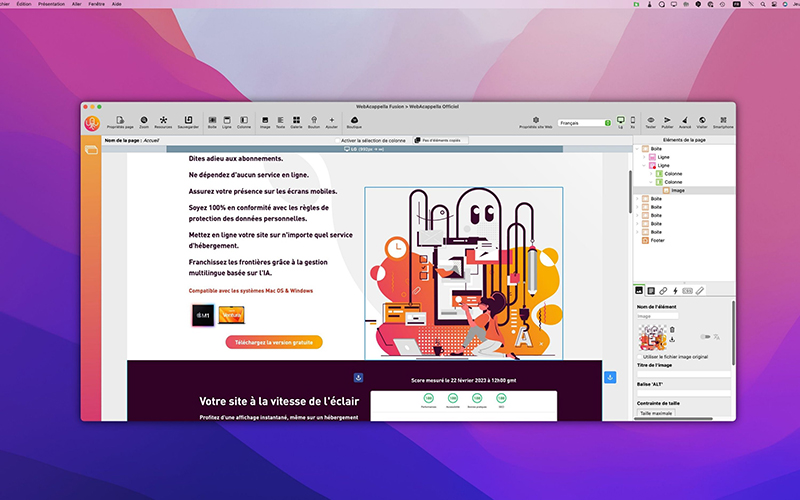Open the Édition menu
This screenshot has width=800, height=500.
click(x=23, y=4)
